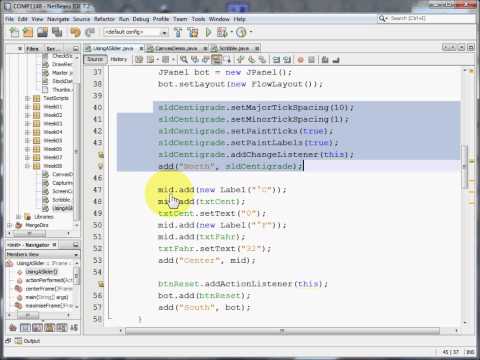Click the Undo toolbar icon
Viewport: 480px width, 360px height.
pos(75,32)
